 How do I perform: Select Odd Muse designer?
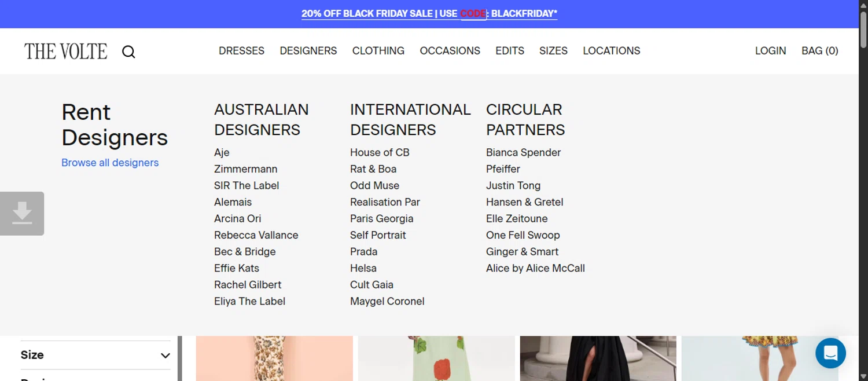point(374,185)
